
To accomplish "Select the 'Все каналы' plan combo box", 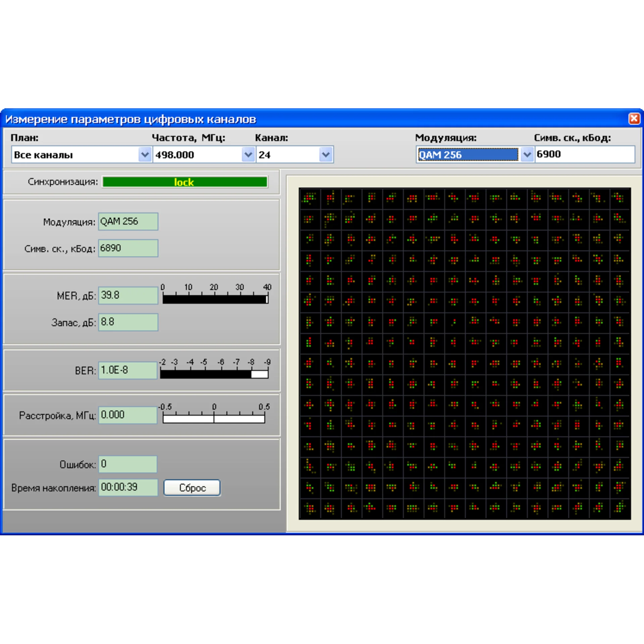I will point(82,155).
